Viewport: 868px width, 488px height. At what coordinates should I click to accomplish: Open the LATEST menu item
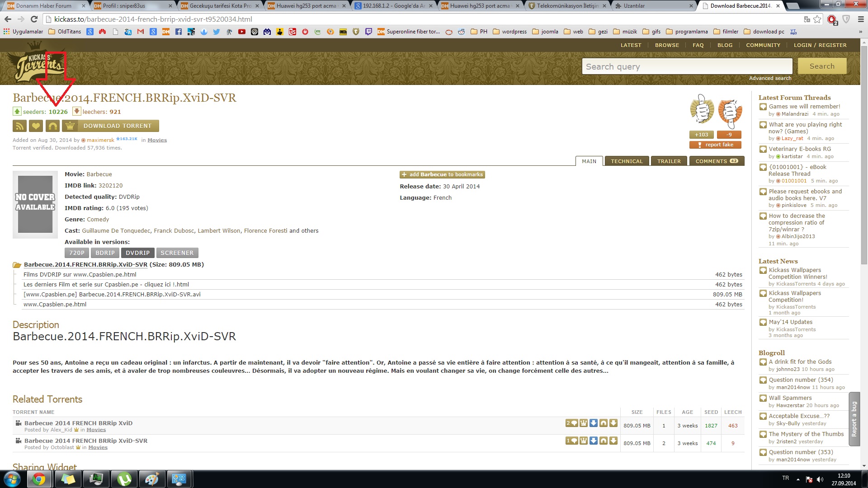coord(631,45)
